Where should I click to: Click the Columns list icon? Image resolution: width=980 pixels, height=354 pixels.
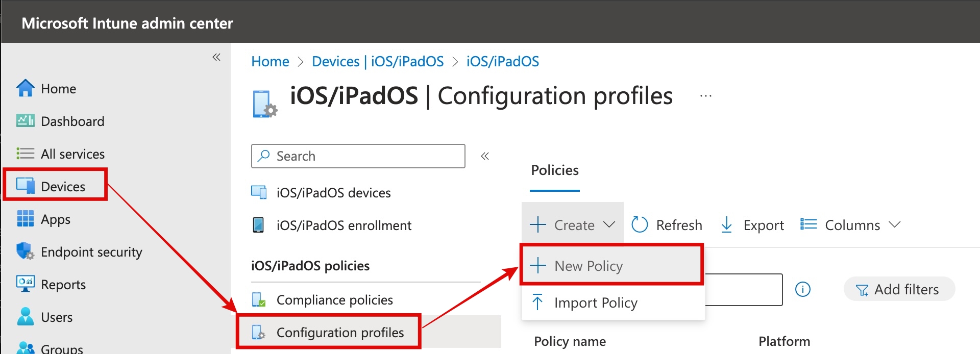pyautogui.click(x=808, y=224)
